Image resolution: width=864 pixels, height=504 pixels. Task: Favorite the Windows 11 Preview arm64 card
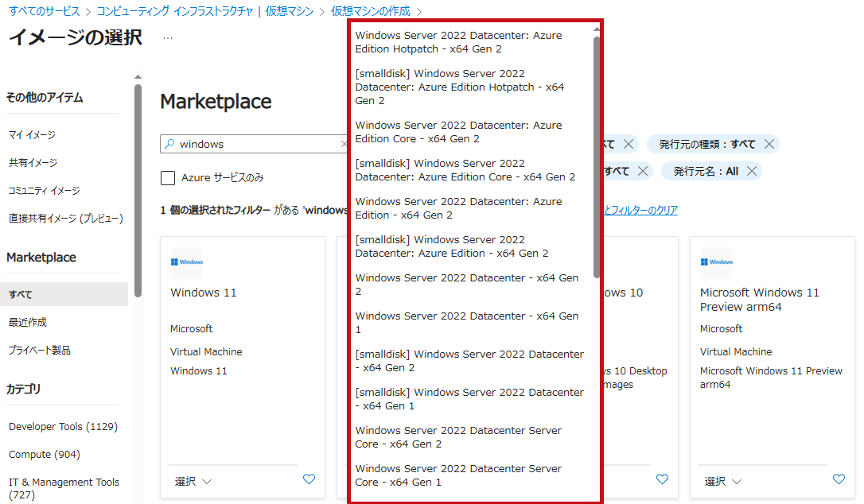pyautogui.click(x=839, y=479)
